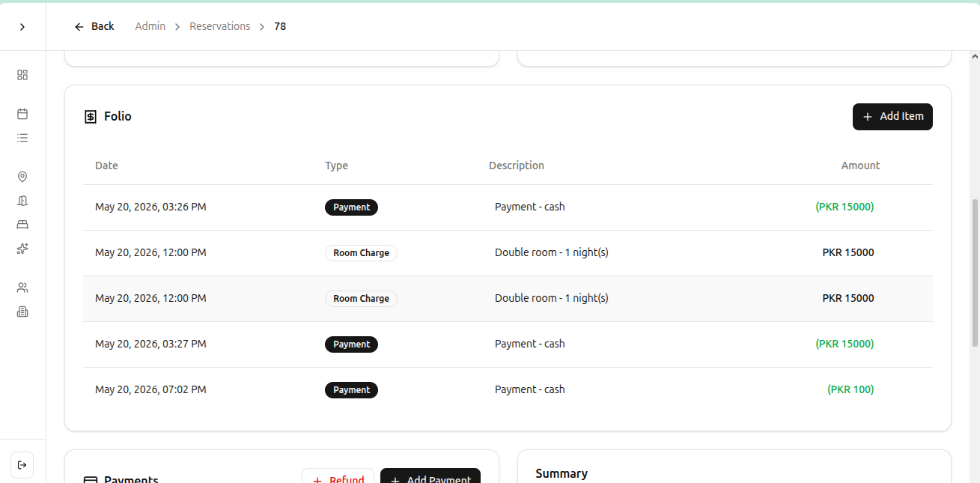Screen dimensions: 980x483
Task: Select Payment - cash text of the 07:02 PM row
Action: click(x=530, y=389)
